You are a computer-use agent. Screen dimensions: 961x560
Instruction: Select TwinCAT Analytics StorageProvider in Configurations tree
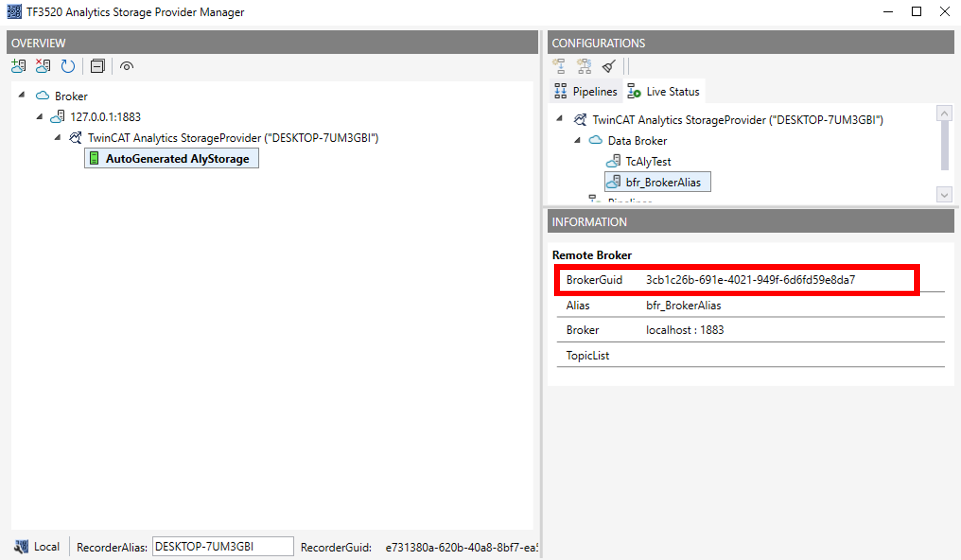738,120
